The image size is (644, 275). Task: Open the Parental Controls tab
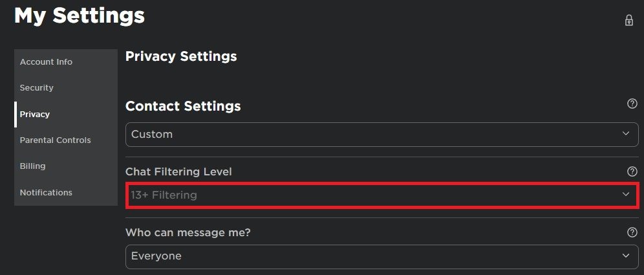click(55, 140)
